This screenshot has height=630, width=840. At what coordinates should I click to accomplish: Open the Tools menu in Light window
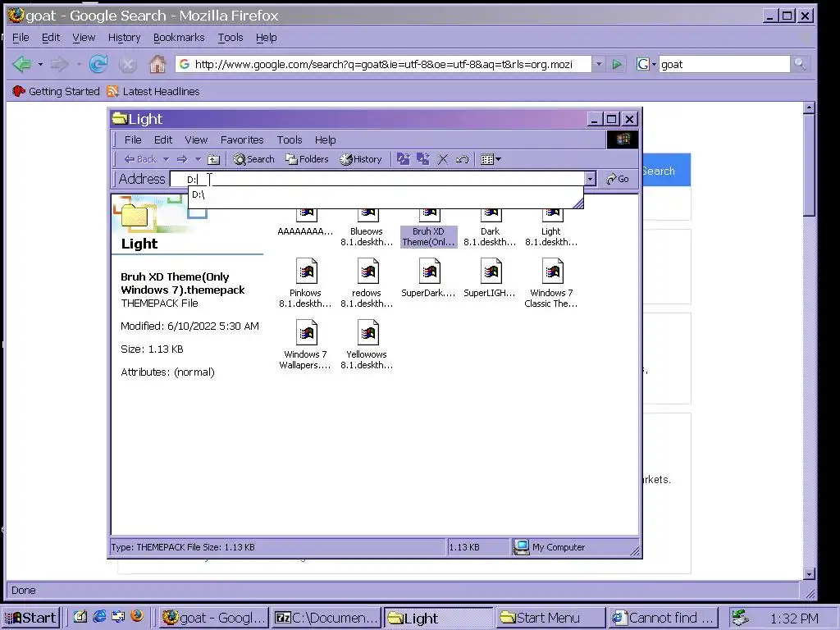tap(290, 139)
